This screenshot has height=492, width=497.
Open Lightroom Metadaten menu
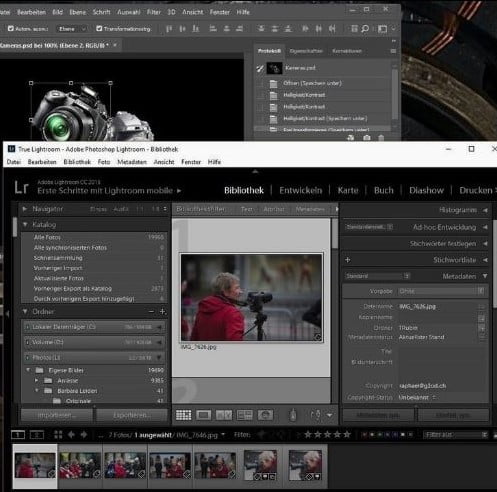tap(132, 162)
